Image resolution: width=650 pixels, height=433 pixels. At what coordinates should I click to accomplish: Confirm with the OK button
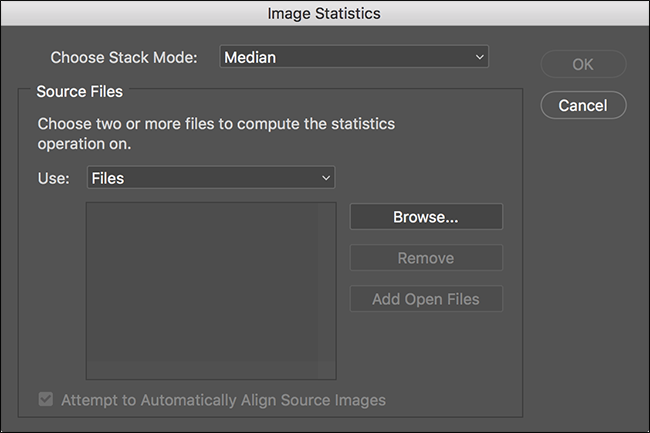[583, 64]
